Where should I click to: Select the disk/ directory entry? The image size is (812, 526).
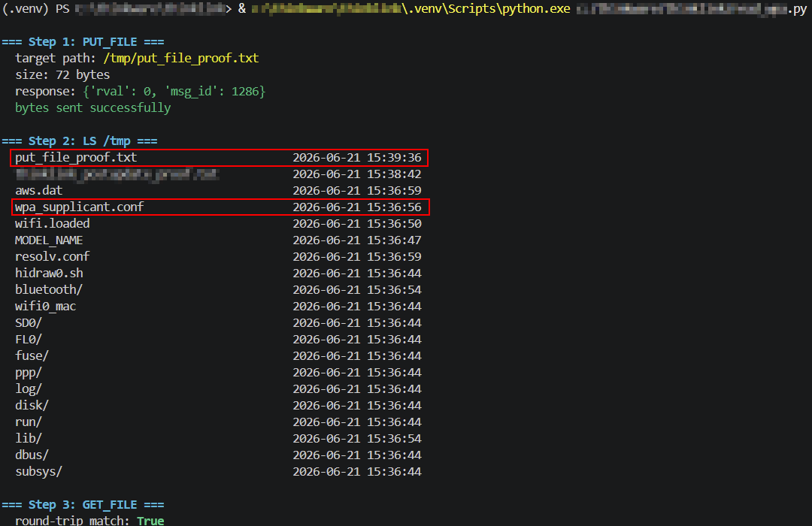coord(32,405)
